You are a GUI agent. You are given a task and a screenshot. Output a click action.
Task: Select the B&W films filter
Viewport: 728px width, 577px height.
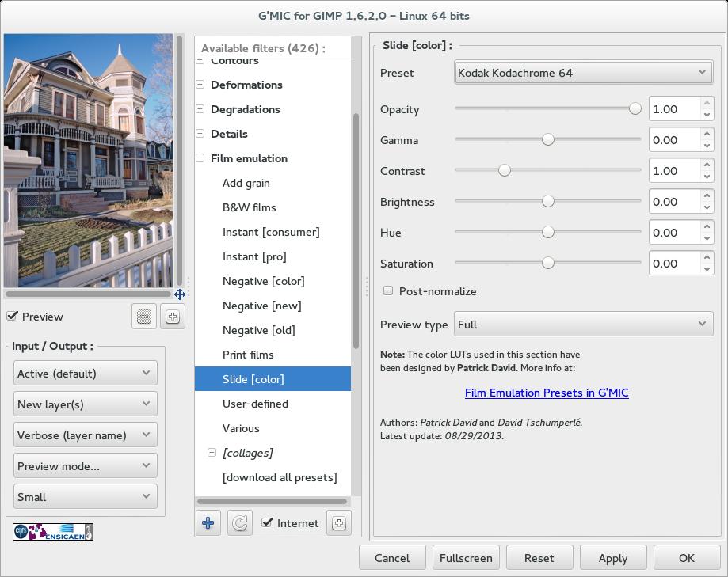pos(249,207)
